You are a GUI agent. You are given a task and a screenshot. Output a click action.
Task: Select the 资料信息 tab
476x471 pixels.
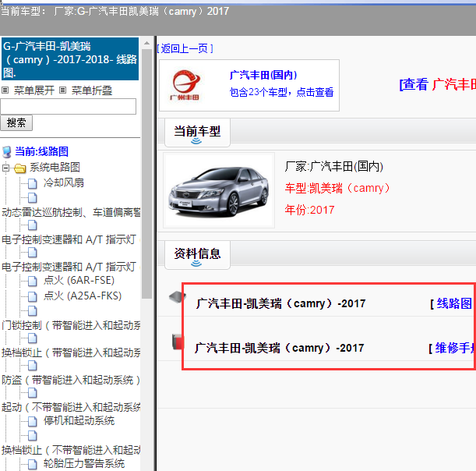(197, 255)
